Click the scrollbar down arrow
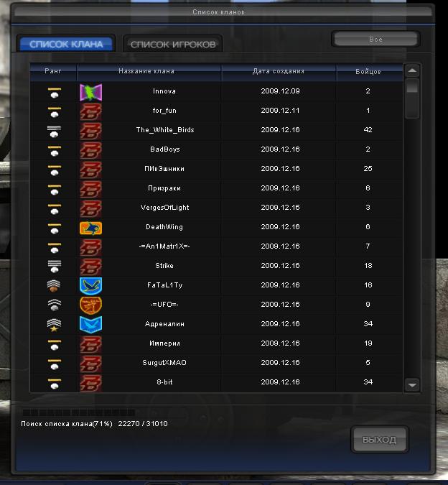Screen dimensions: 448x485 click(x=412, y=385)
